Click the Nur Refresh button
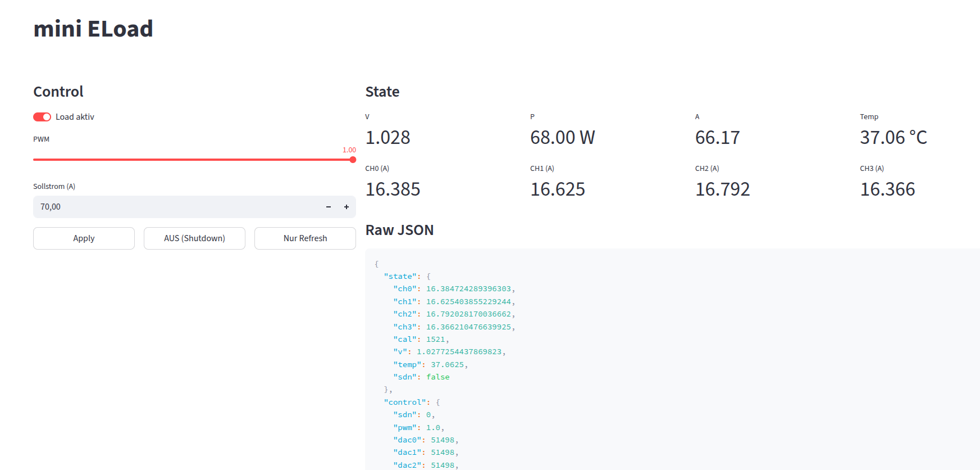Viewport: 980px width, 470px height. pyautogui.click(x=305, y=238)
